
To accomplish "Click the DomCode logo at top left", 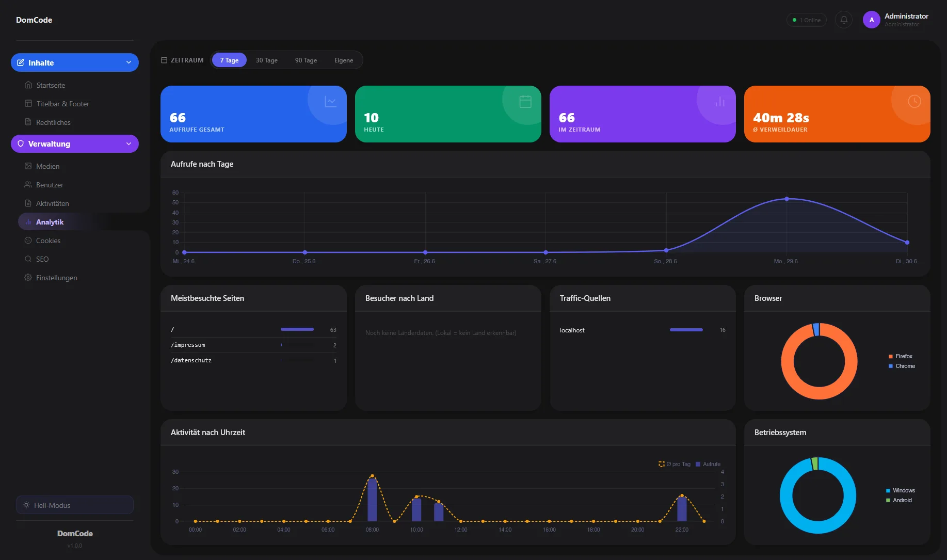I will [x=34, y=20].
